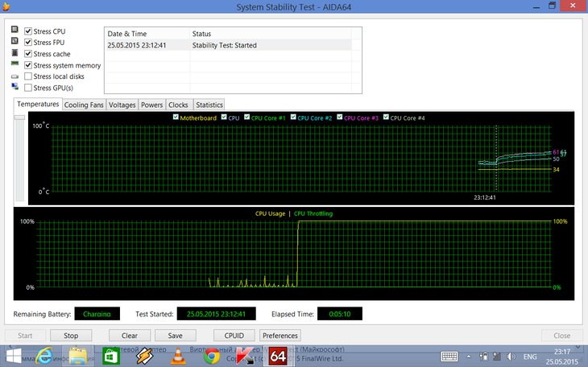The image size is (588, 367).
Task: Click the FPU icon beside Stress FPU
Action: point(14,40)
